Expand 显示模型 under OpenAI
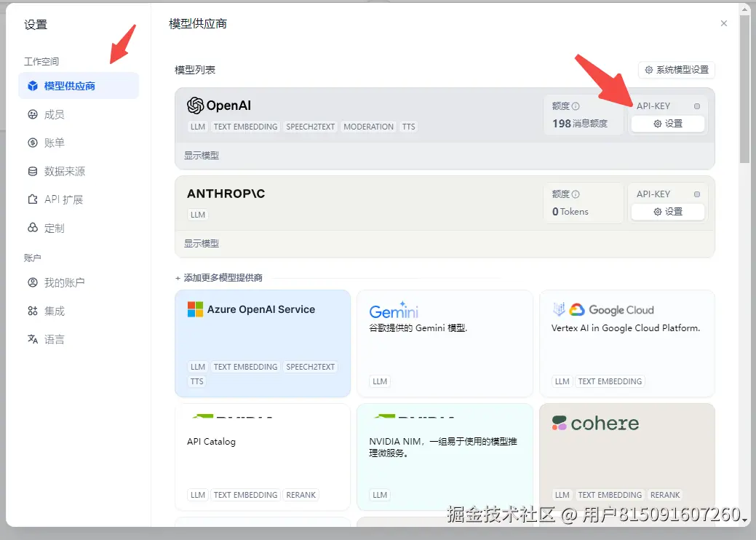The height and width of the screenshot is (540, 756). click(x=202, y=155)
